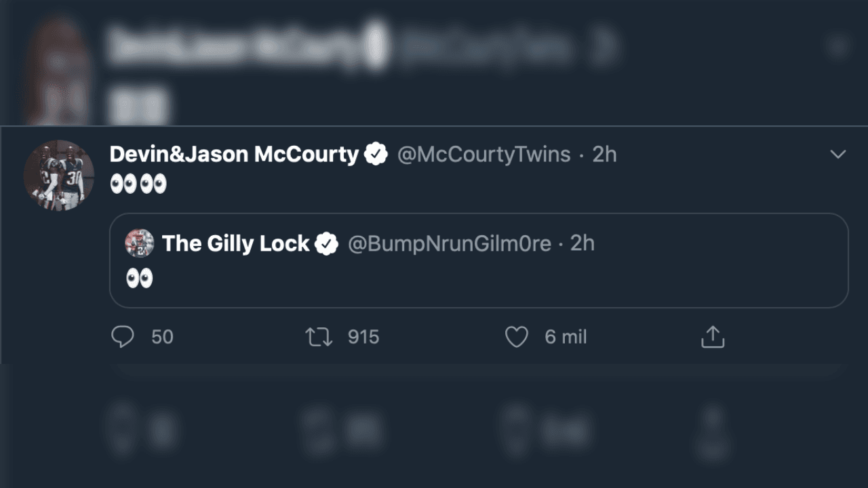Open the Devin&Jason McCourty display name
868x488 pixels.
[234, 155]
